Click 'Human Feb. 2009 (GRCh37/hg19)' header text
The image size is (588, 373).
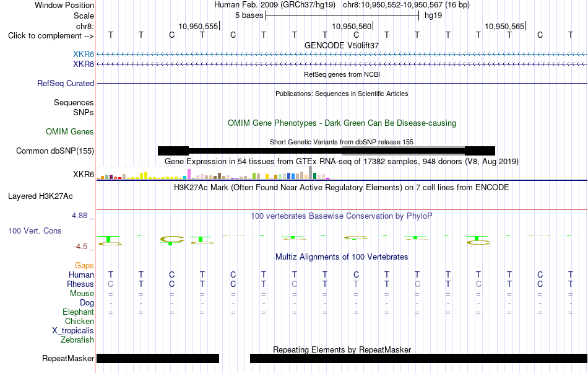276,5
